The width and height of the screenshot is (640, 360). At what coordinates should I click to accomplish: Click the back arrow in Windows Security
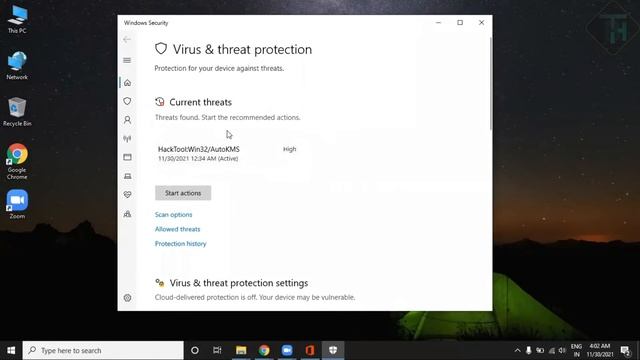point(127,40)
